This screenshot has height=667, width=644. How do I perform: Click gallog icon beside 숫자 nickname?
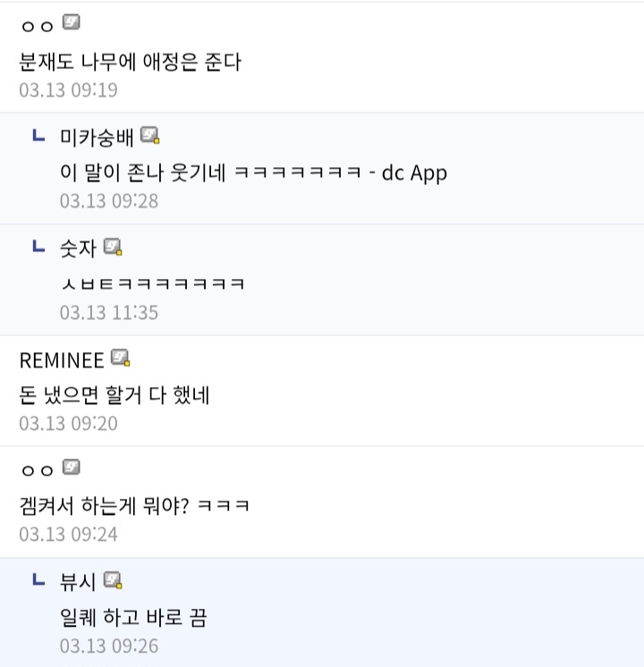point(113,247)
